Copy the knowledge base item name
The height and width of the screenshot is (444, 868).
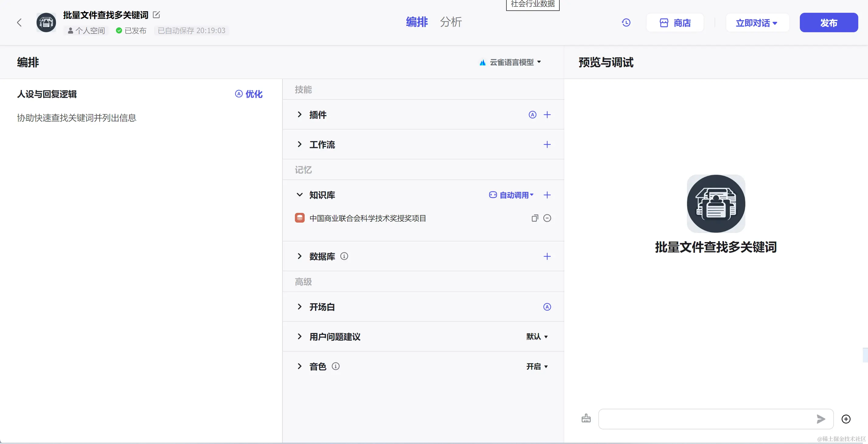(535, 218)
